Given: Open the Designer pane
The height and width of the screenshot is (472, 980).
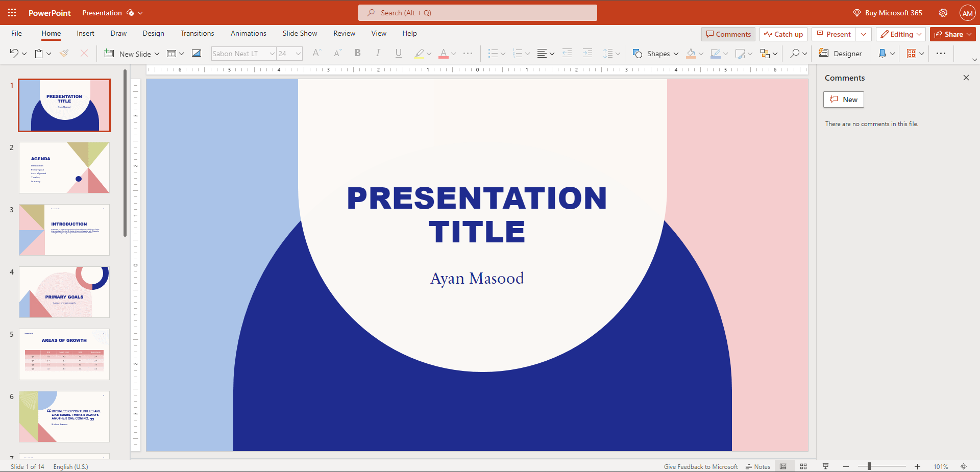Looking at the screenshot, I should coord(841,53).
